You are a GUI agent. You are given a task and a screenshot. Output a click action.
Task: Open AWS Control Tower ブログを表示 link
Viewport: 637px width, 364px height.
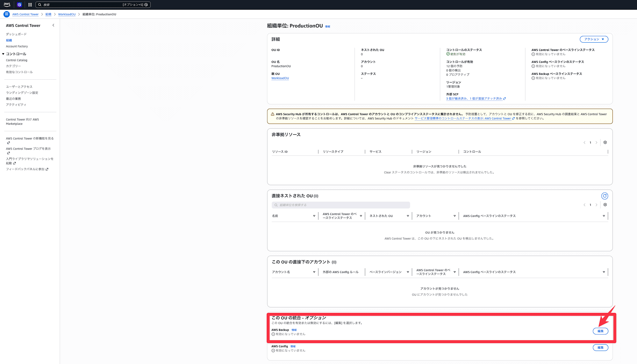tap(28, 151)
